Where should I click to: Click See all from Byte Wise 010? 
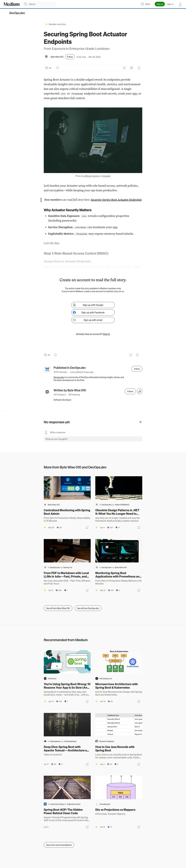point(58,608)
